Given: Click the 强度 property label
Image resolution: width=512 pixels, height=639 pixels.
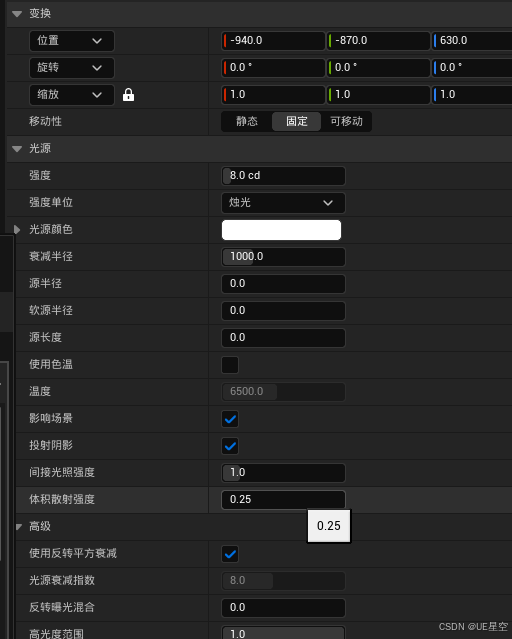Looking at the screenshot, I should point(40,176).
